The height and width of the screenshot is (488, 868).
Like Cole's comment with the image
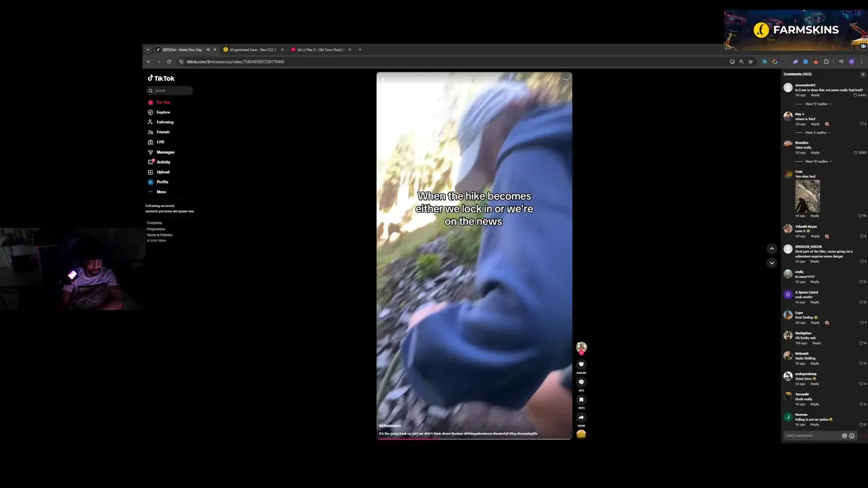coord(860,216)
